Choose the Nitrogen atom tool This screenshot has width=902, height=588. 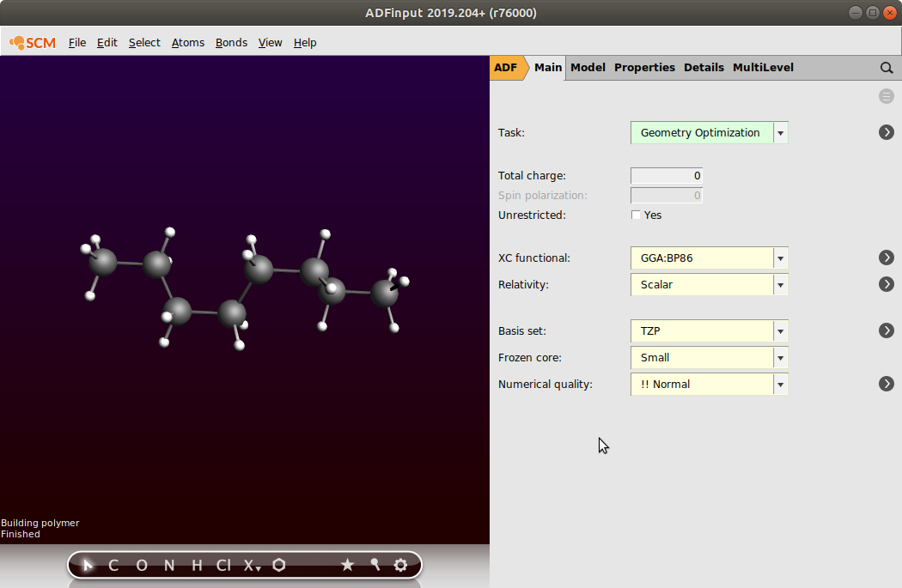point(169,565)
